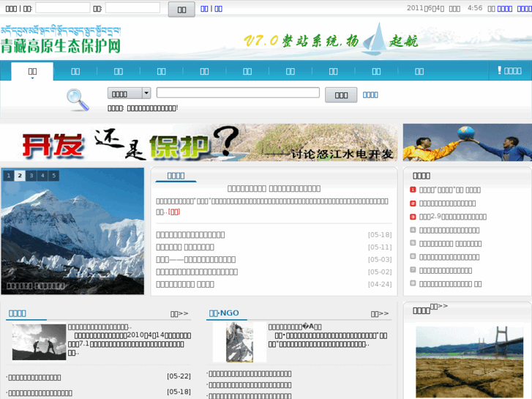The height and width of the screenshot is (399, 532).
Task: Click the gray number 4 ranking badge
Action: 413,230
